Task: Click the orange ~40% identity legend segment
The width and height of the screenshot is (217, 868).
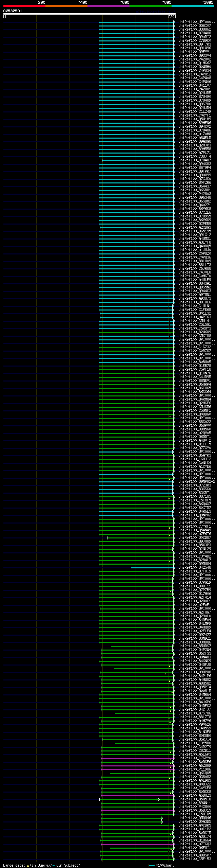Action: pos(66,6)
